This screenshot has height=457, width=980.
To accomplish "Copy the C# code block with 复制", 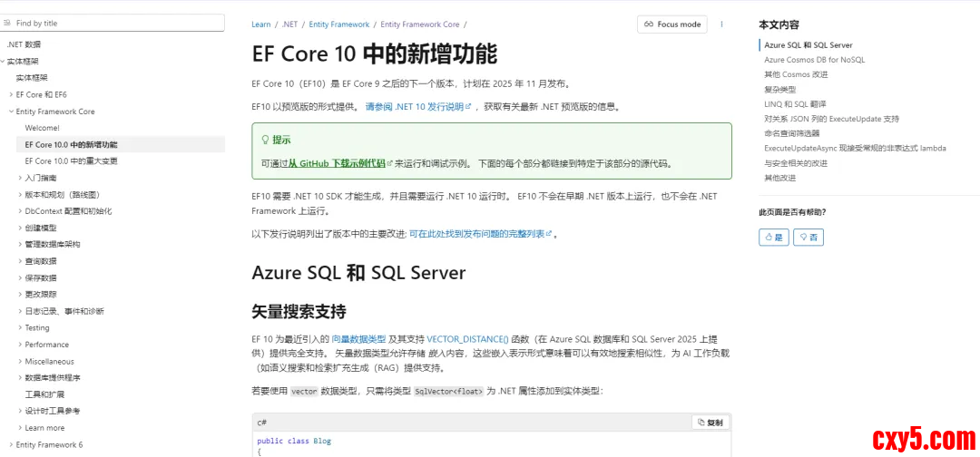I will [x=710, y=423].
